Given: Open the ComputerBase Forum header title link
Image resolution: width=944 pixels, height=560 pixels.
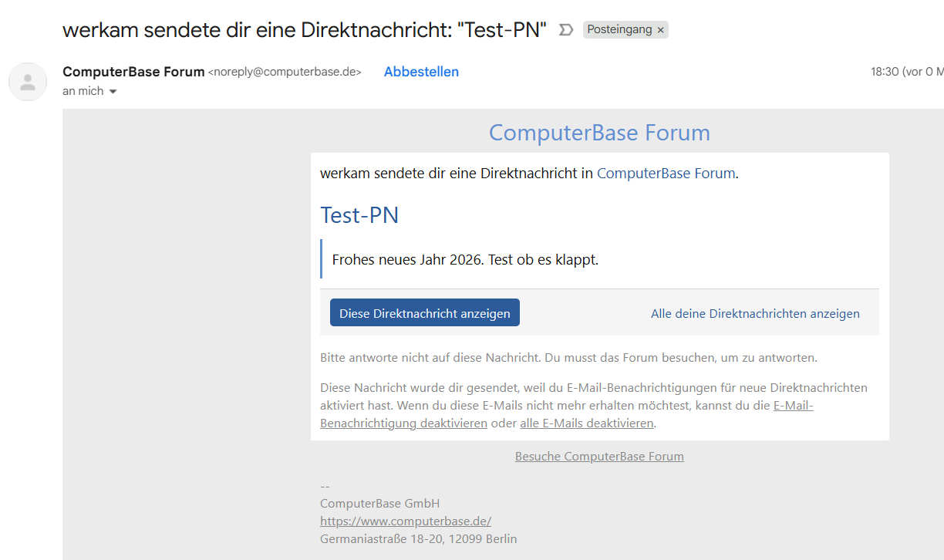Looking at the screenshot, I should tap(599, 133).
